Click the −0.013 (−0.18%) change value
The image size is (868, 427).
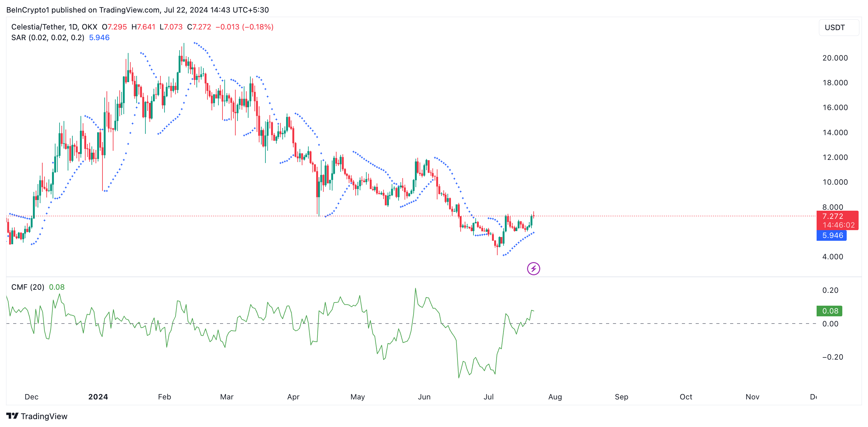pyautogui.click(x=244, y=27)
